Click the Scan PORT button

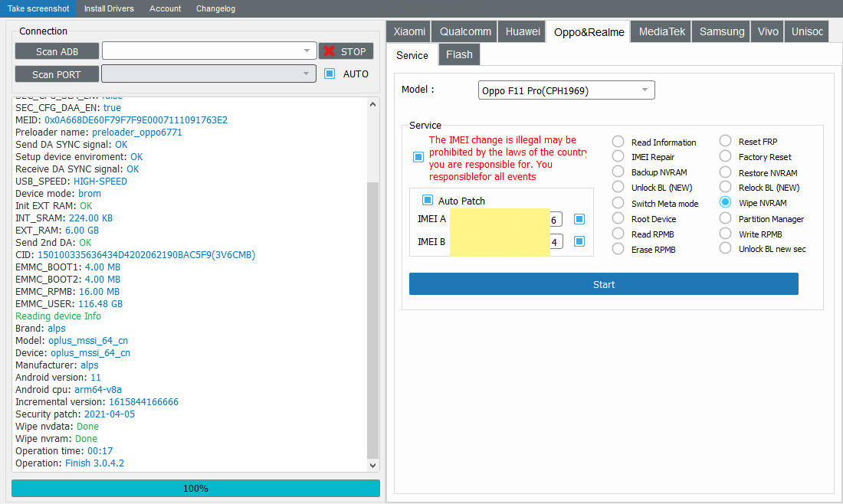pyautogui.click(x=57, y=74)
